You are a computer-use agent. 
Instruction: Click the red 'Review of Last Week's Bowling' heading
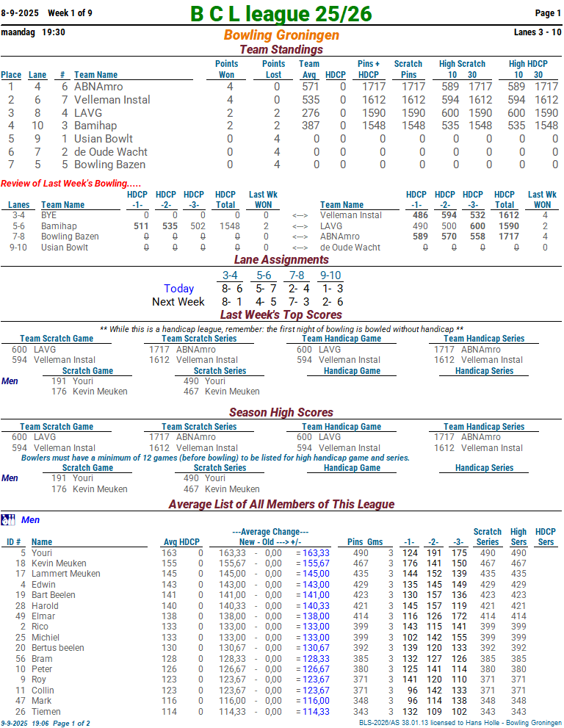(71, 184)
